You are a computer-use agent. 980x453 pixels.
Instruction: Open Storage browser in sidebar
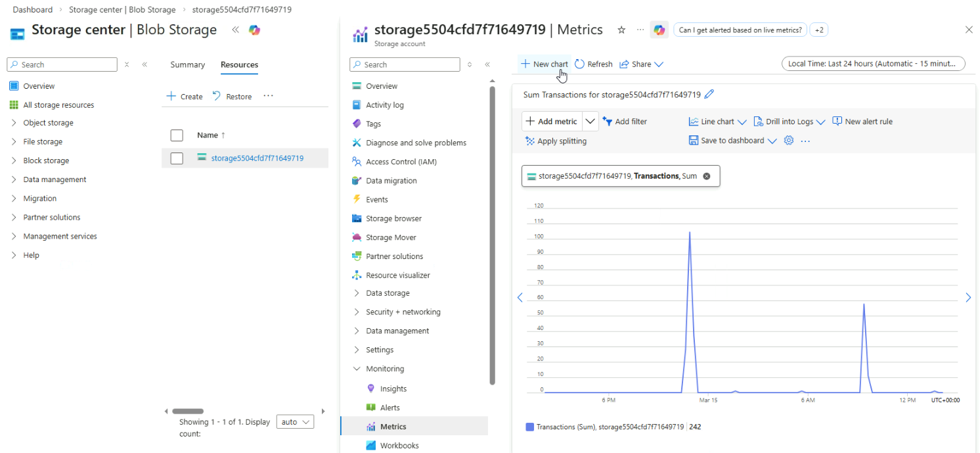coord(393,218)
